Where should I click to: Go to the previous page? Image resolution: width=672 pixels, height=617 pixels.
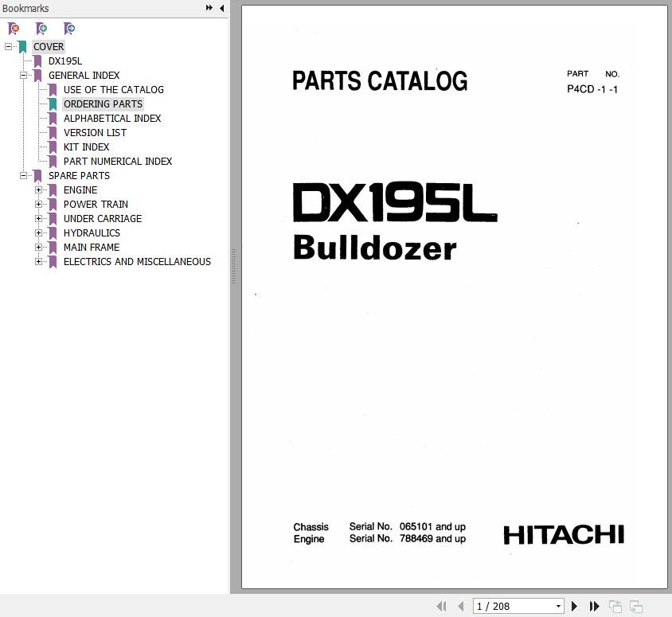461,607
